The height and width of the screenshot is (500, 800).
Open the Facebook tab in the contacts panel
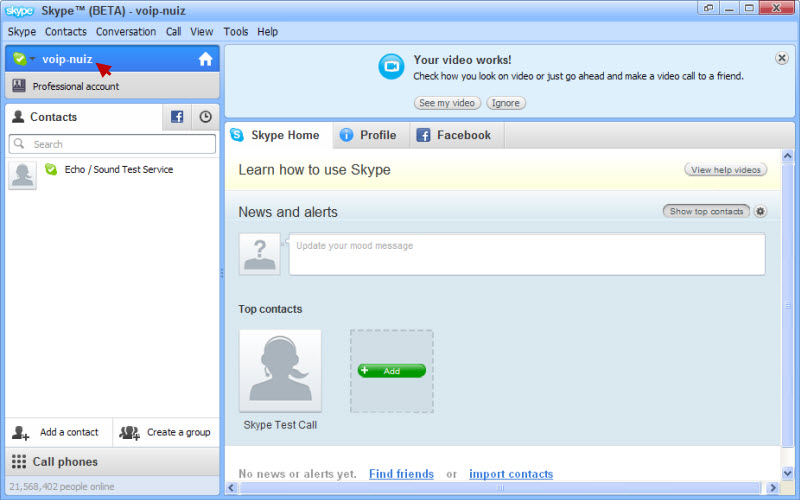177,117
